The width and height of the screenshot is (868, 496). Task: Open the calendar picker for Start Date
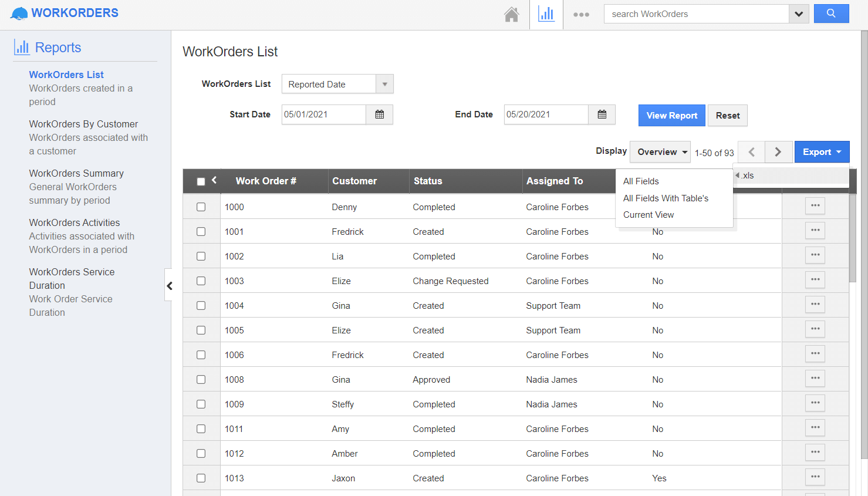click(379, 114)
